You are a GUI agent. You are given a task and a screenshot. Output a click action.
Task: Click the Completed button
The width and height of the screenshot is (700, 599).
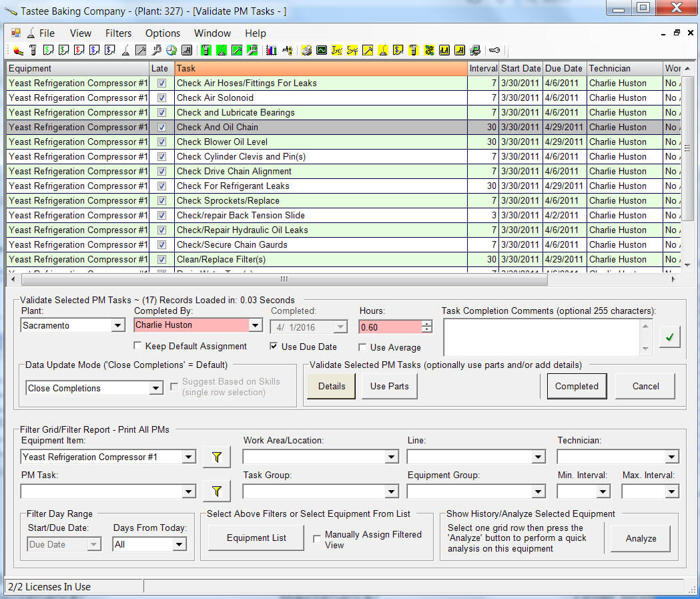pyautogui.click(x=577, y=387)
